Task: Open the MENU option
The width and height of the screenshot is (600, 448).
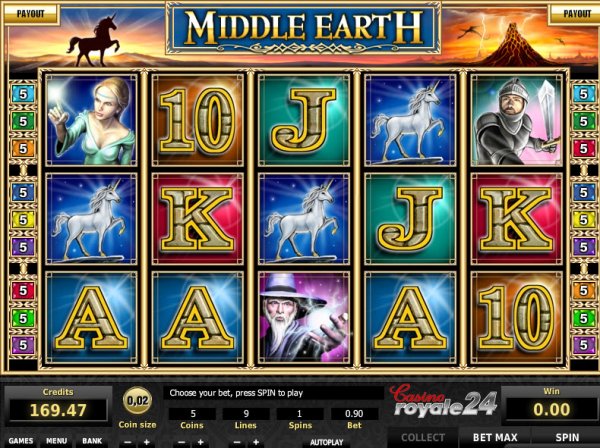Action: click(x=56, y=441)
